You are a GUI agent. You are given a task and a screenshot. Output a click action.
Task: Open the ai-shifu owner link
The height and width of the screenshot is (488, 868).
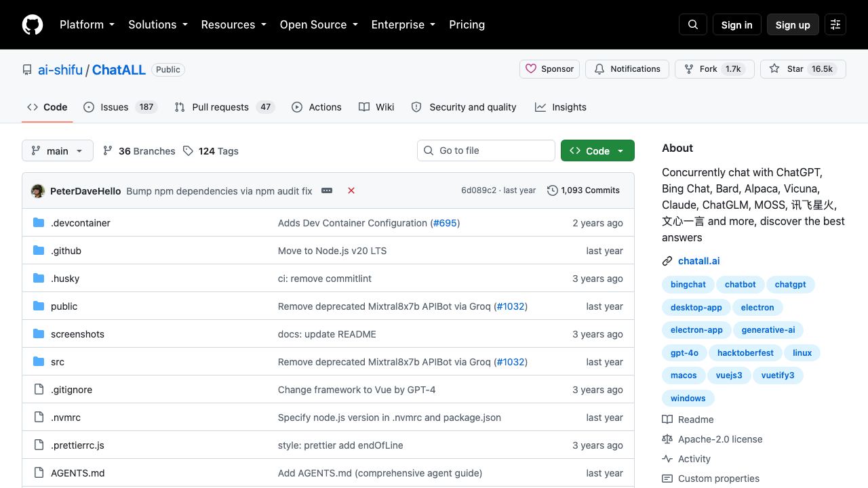(60, 70)
